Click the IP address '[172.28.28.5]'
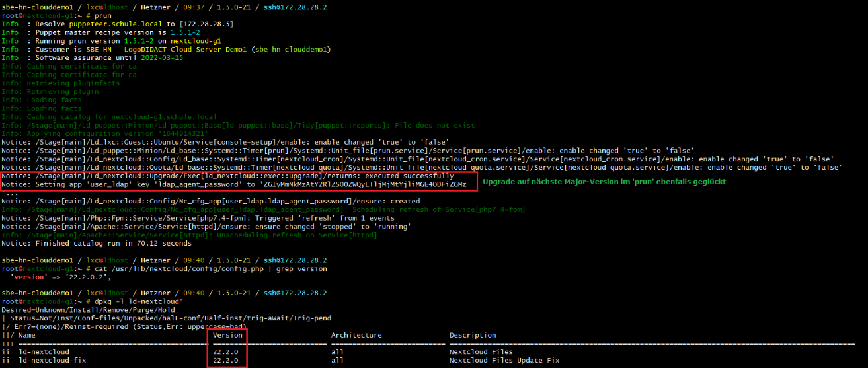The image size is (868, 368). pyautogui.click(x=206, y=23)
